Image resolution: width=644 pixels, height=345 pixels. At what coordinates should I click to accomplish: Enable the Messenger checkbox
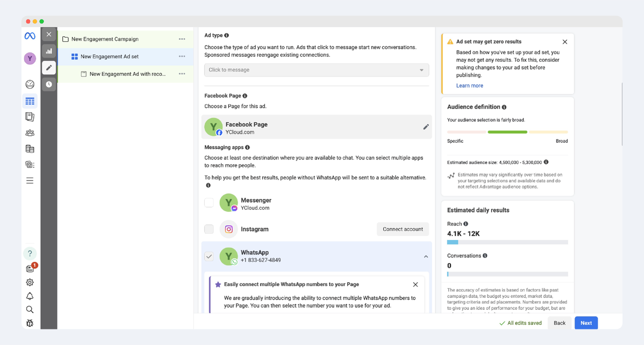(x=209, y=203)
